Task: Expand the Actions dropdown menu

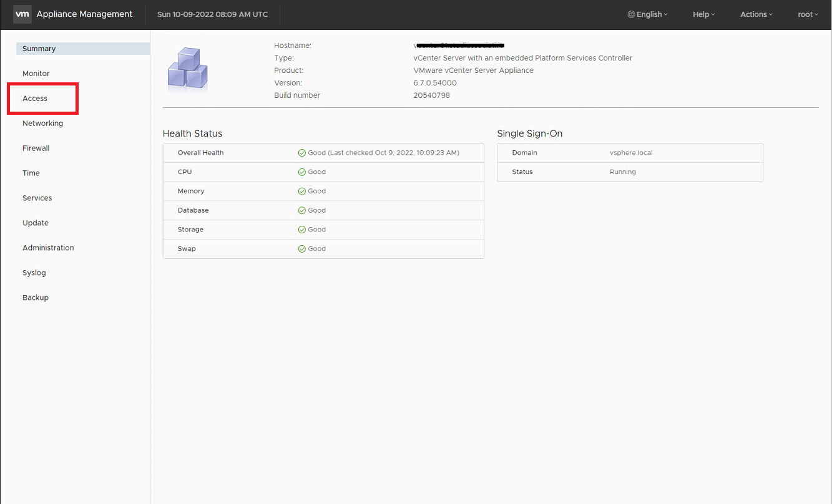Action: pos(756,14)
